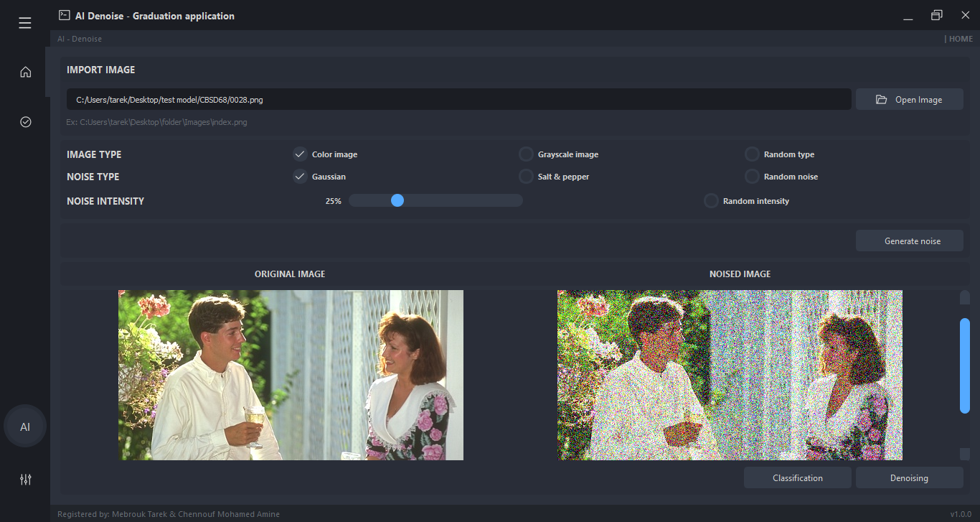Run Classification on the image
This screenshot has width=980, height=522.
click(798, 477)
